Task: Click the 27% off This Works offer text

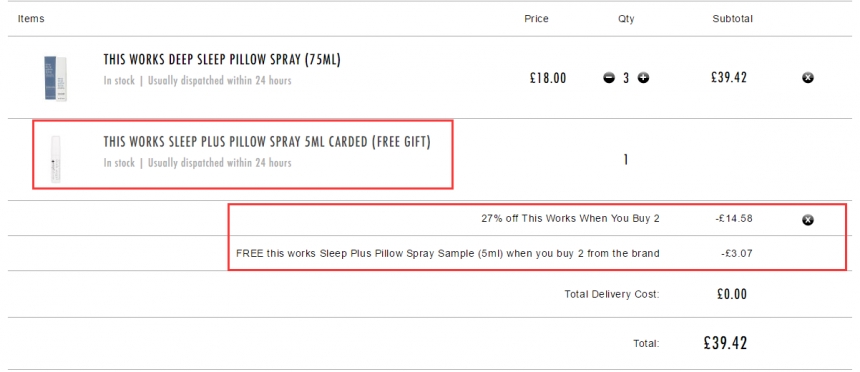Action: 570,218
